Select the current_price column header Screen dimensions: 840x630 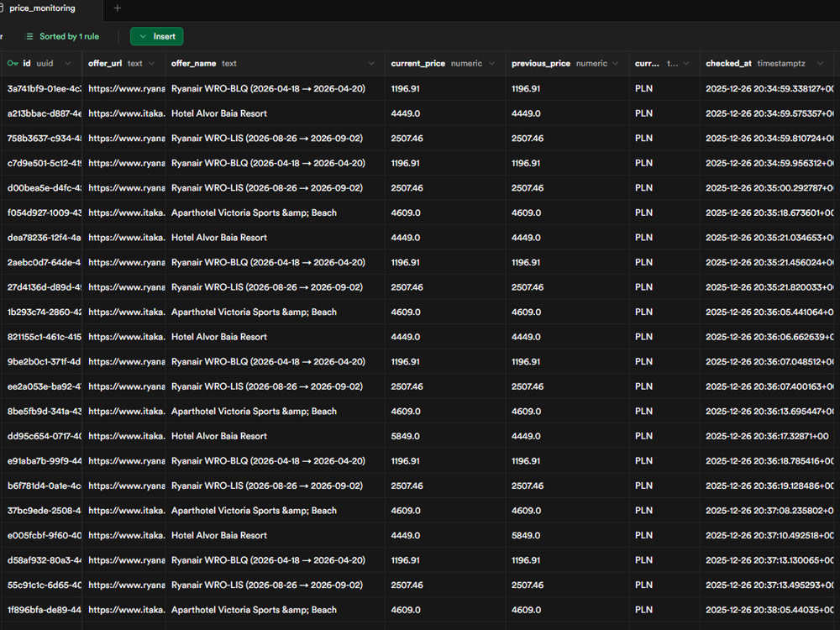[445, 63]
